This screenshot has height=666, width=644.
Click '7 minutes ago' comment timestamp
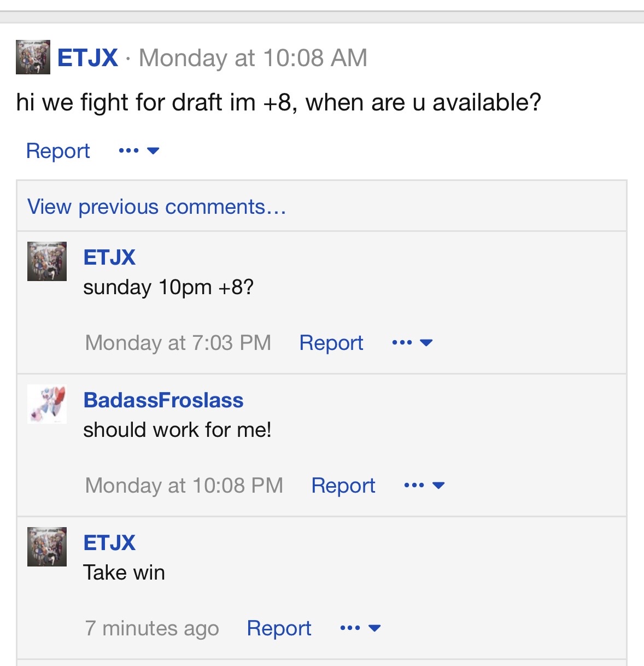[x=152, y=628]
